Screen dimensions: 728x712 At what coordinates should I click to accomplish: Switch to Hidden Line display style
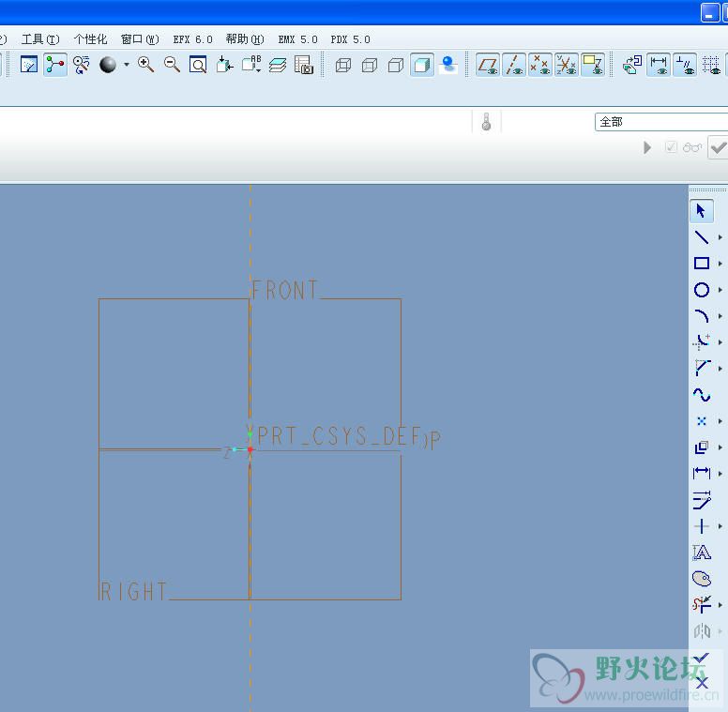tap(370, 65)
